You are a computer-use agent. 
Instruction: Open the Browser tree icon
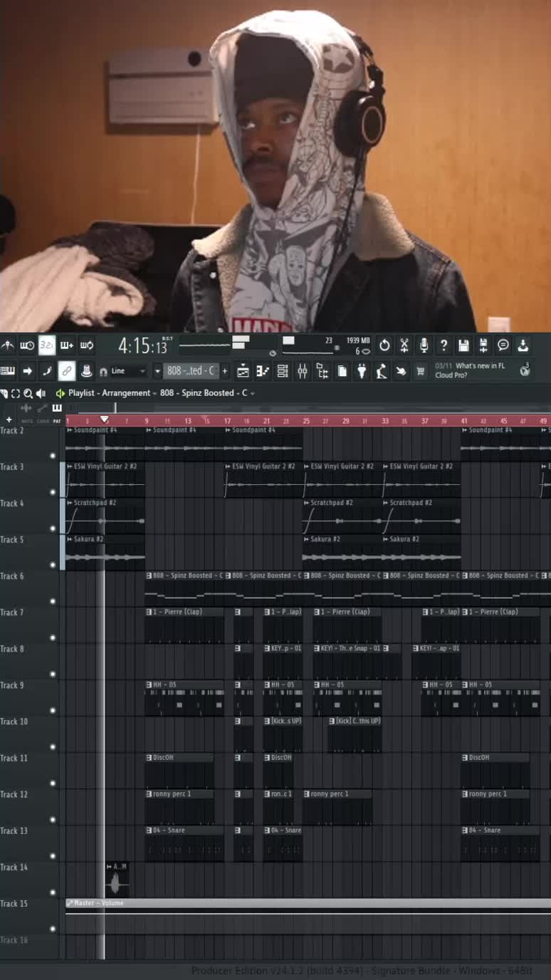pyautogui.click(x=322, y=370)
